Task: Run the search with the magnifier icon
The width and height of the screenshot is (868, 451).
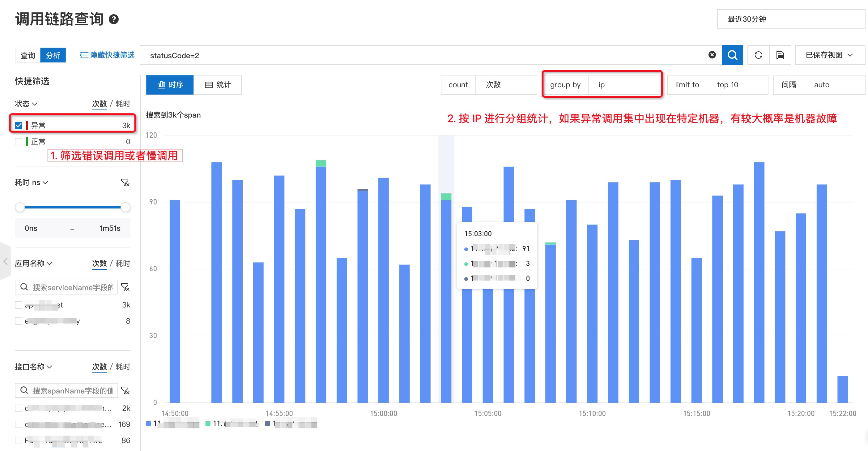Action: pyautogui.click(x=732, y=55)
